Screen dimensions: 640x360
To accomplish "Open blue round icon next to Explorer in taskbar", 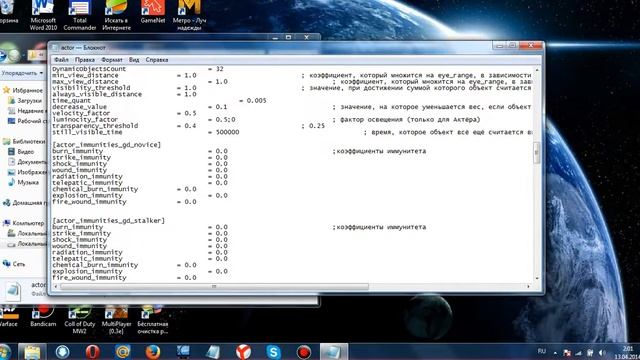I will pos(62,352).
